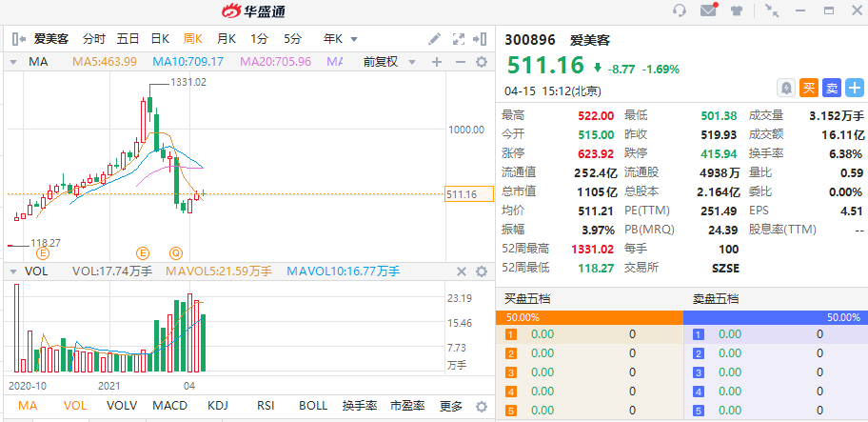Zoom out chart with minus icon
The width and height of the screenshot is (868, 422).
(459, 62)
